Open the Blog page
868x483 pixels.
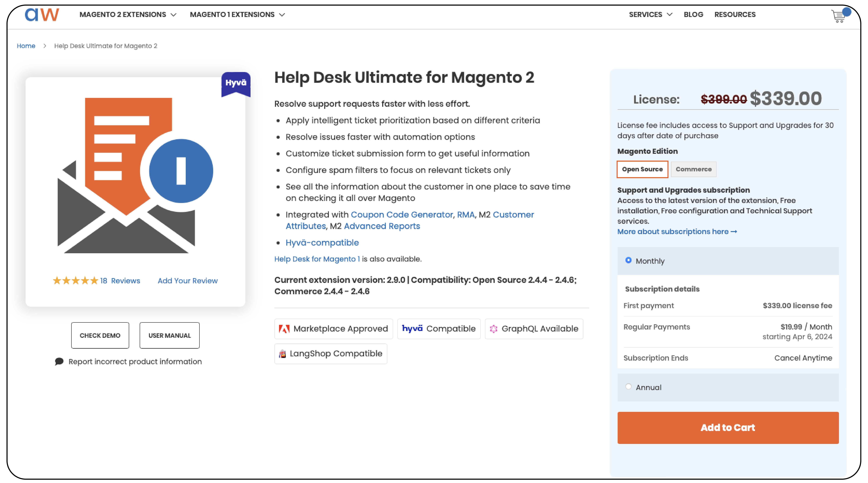[x=693, y=15]
